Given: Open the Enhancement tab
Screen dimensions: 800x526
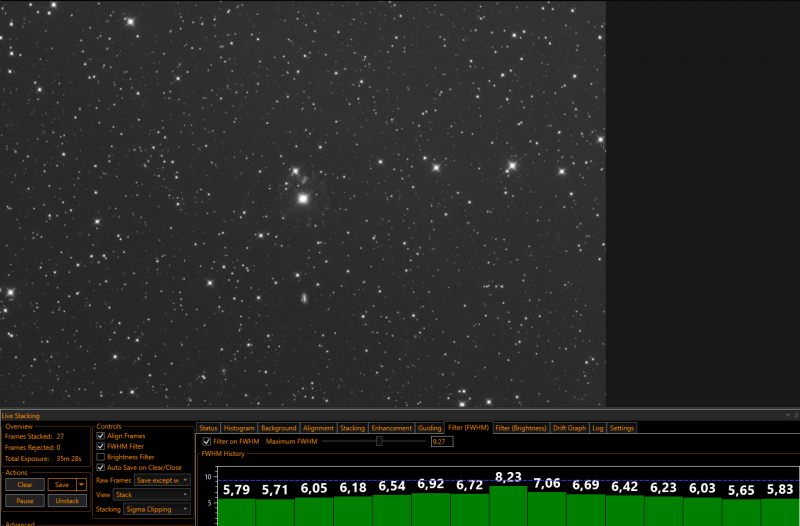Looking at the screenshot, I should 391,428.
